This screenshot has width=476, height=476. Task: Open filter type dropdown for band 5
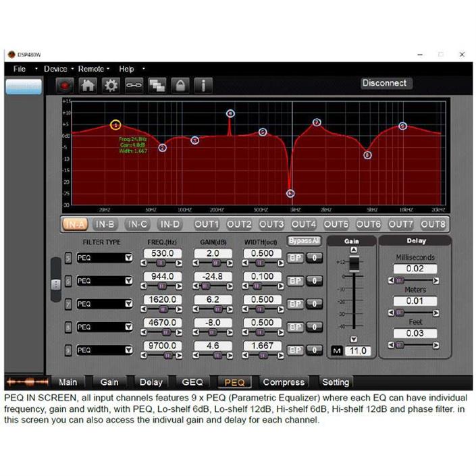click(128, 257)
